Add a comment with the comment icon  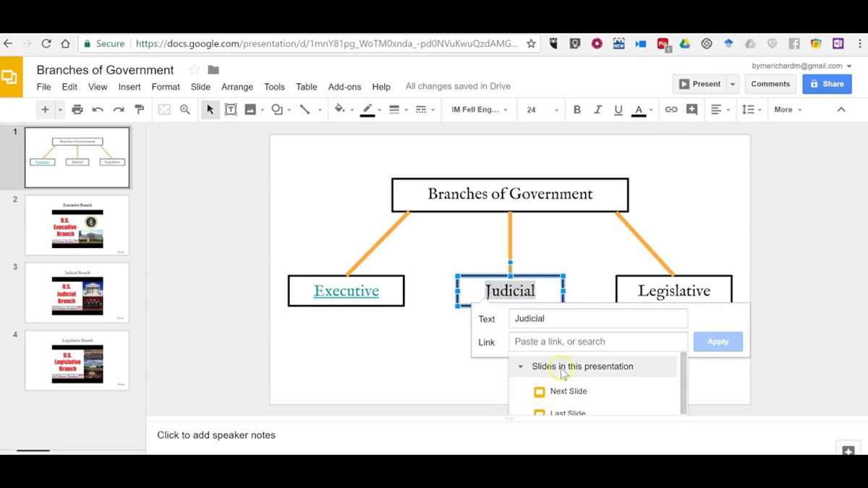tap(692, 110)
